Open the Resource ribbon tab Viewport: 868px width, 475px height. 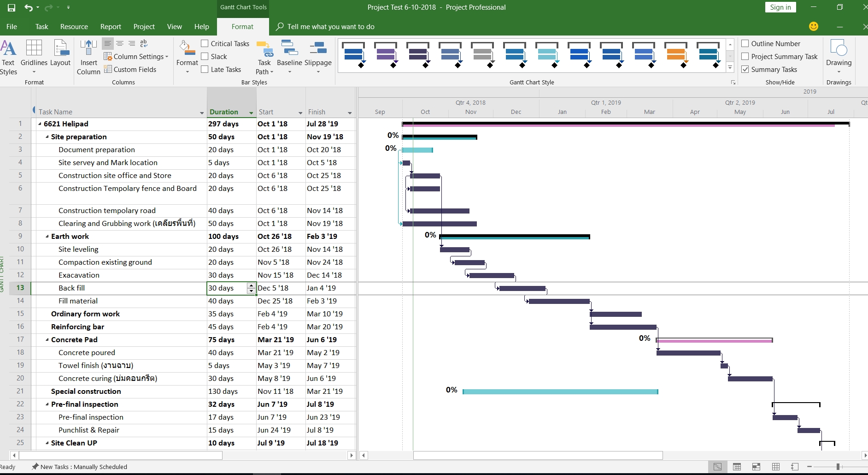pos(74,27)
